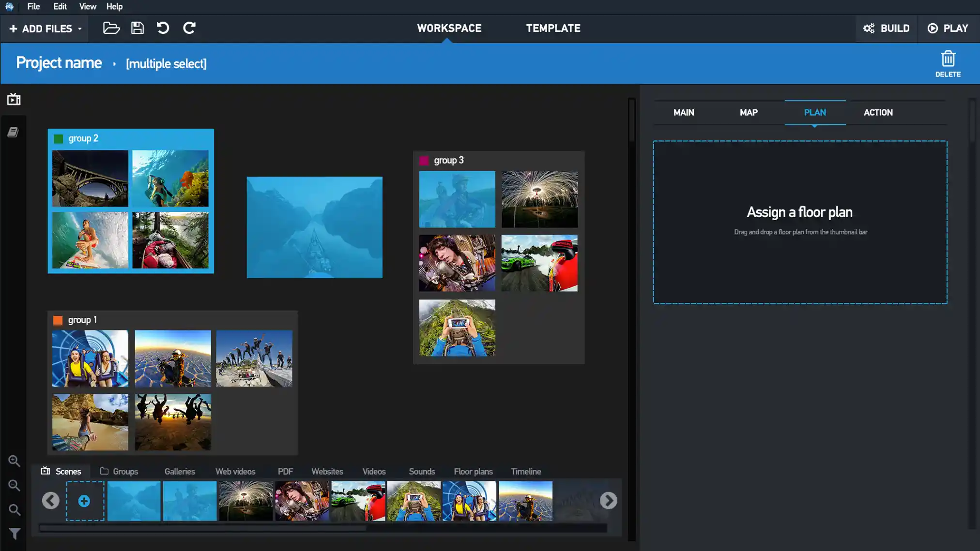Open the Galleries thumbnail bar tab

(180, 471)
